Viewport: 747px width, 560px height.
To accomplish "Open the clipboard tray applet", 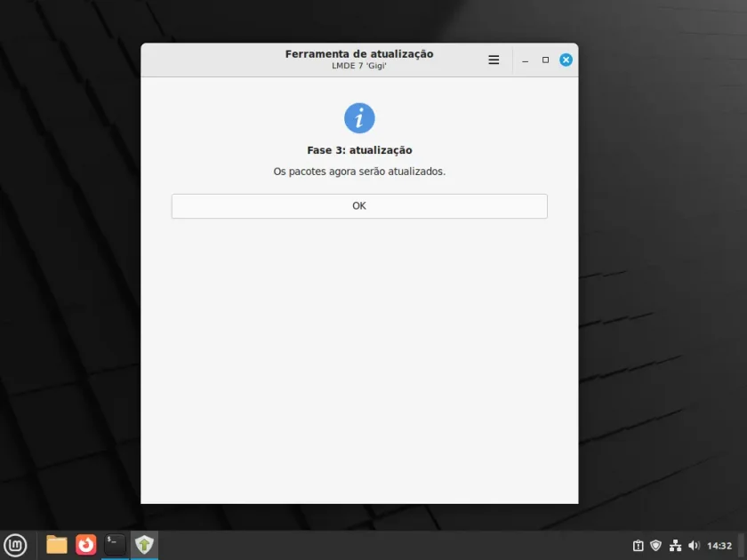I will pos(638,546).
